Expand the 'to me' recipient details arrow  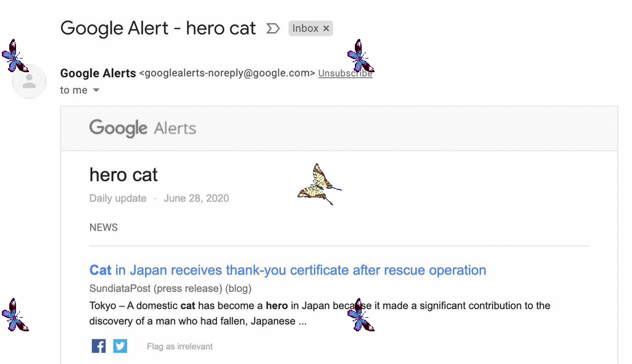point(96,91)
